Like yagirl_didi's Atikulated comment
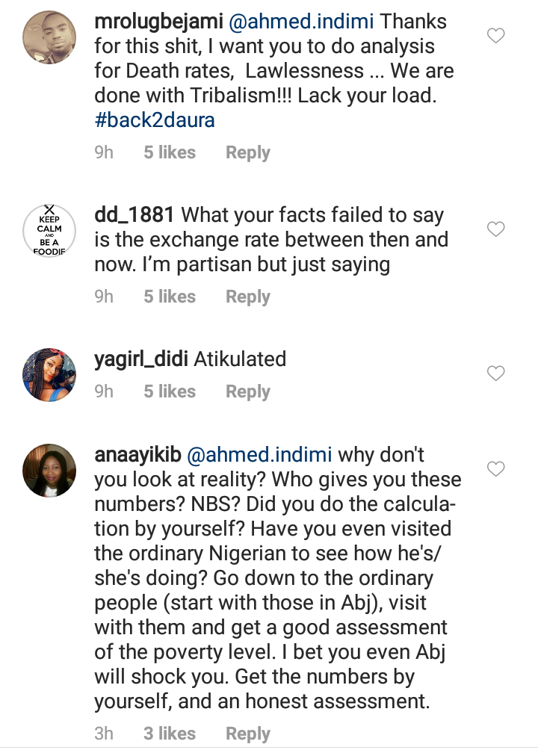Image resolution: width=538 pixels, height=756 pixels. click(495, 373)
